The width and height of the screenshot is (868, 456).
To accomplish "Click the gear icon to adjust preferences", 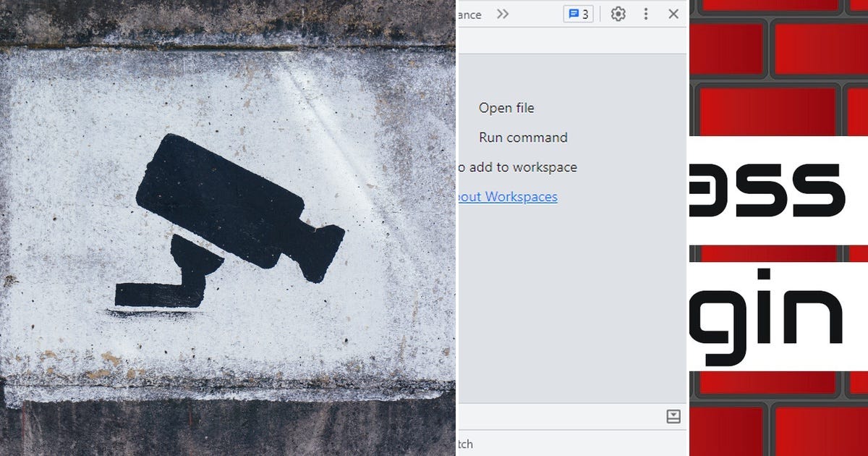I will pos(618,14).
